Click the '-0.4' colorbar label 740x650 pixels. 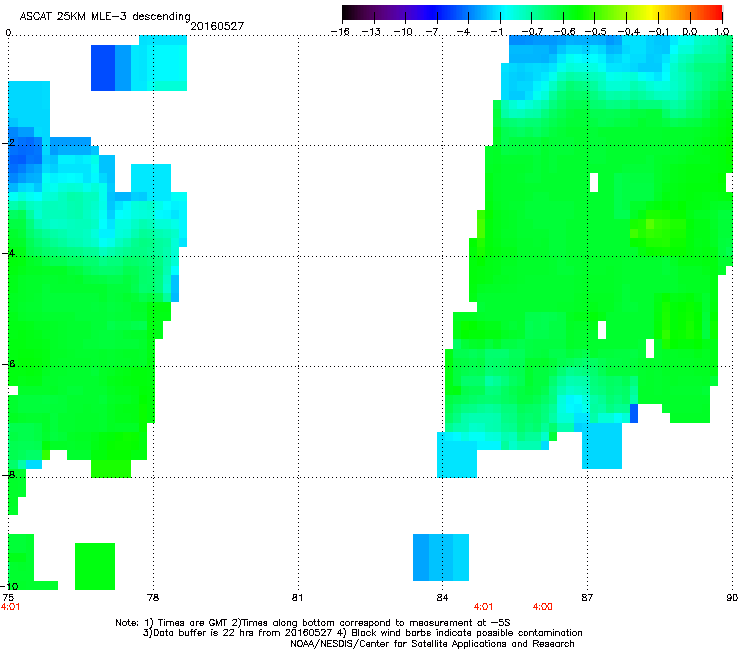(x=629, y=32)
